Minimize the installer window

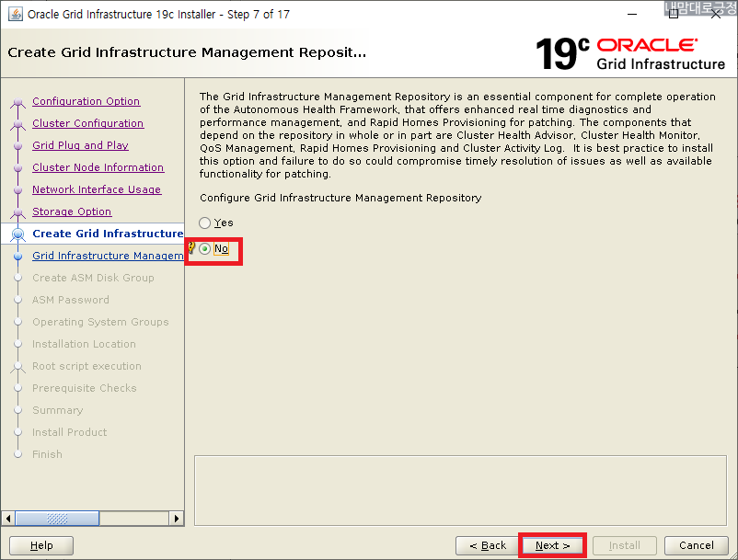pos(632,14)
